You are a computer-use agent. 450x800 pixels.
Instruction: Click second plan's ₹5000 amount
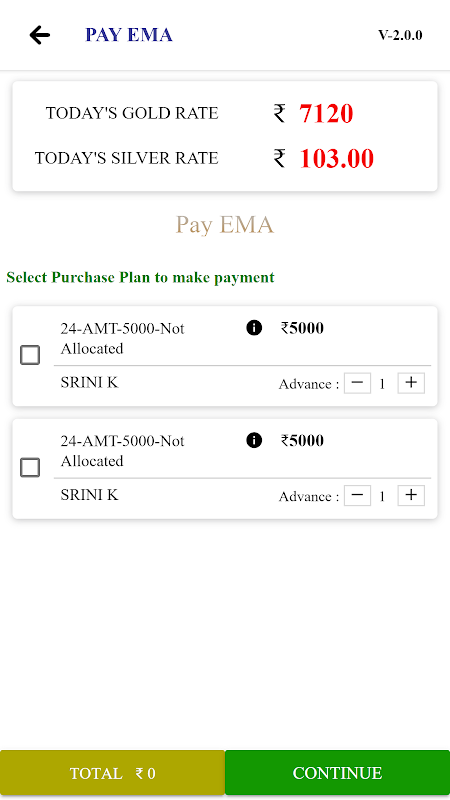302,440
